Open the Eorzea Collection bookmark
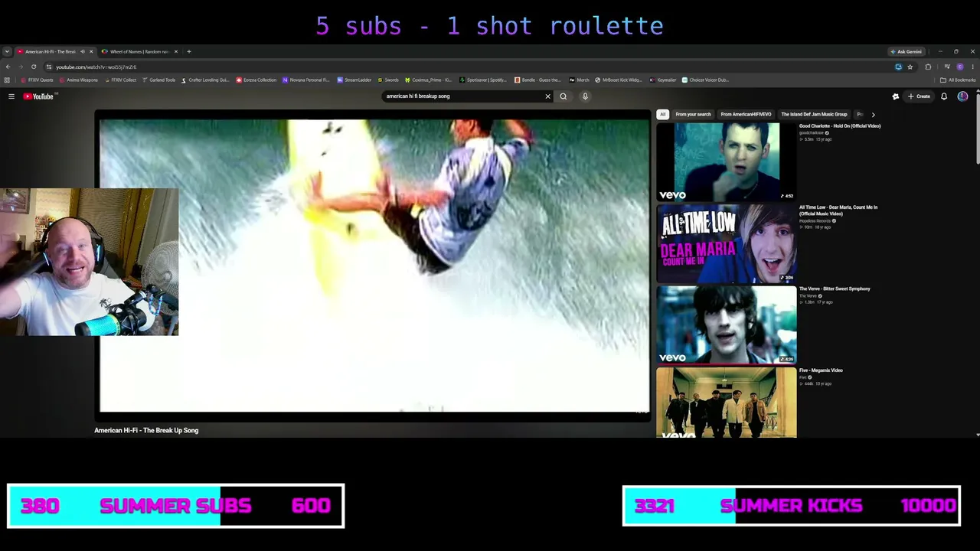The height and width of the screenshot is (551, 980). click(256, 80)
